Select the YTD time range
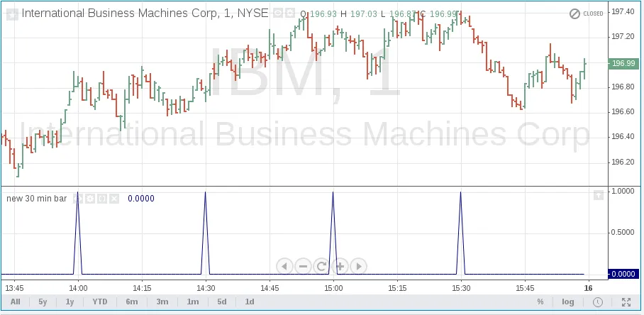Image resolution: width=644 pixels, height=315 pixels. pyautogui.click(x=100, y=302)
